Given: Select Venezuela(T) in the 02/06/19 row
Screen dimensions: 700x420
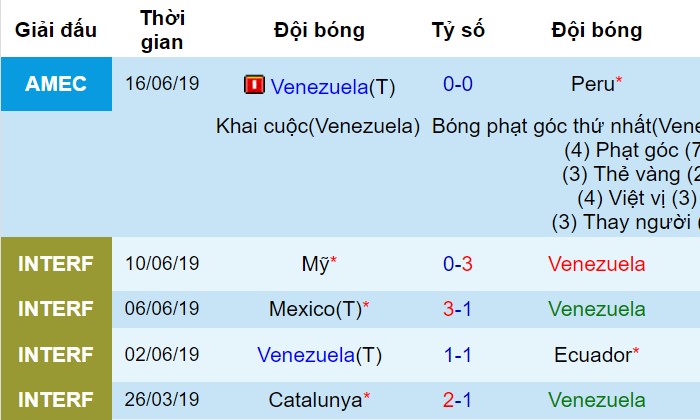Looking at the screenshot, I should click(320, 354).
